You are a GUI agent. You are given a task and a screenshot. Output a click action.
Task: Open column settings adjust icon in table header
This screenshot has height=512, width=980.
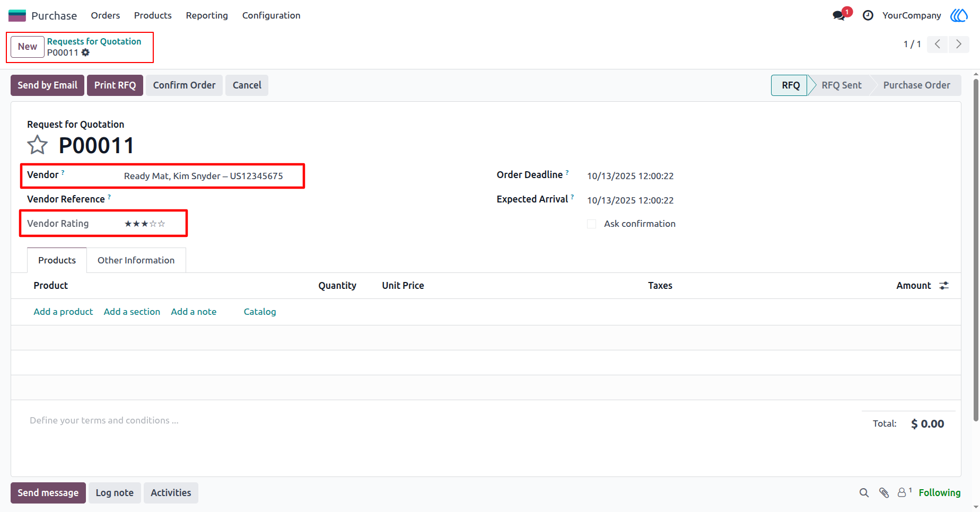pyautogui.click(x=944, y=286)
